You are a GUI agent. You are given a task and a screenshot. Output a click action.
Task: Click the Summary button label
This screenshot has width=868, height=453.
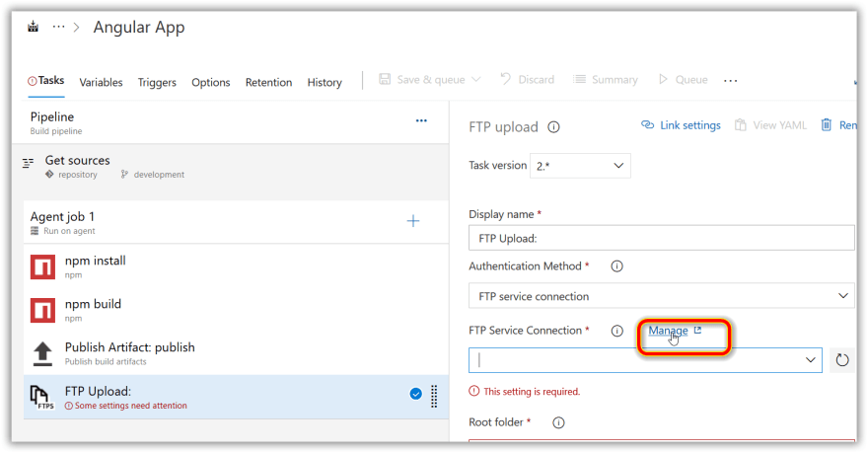[615, 80]
